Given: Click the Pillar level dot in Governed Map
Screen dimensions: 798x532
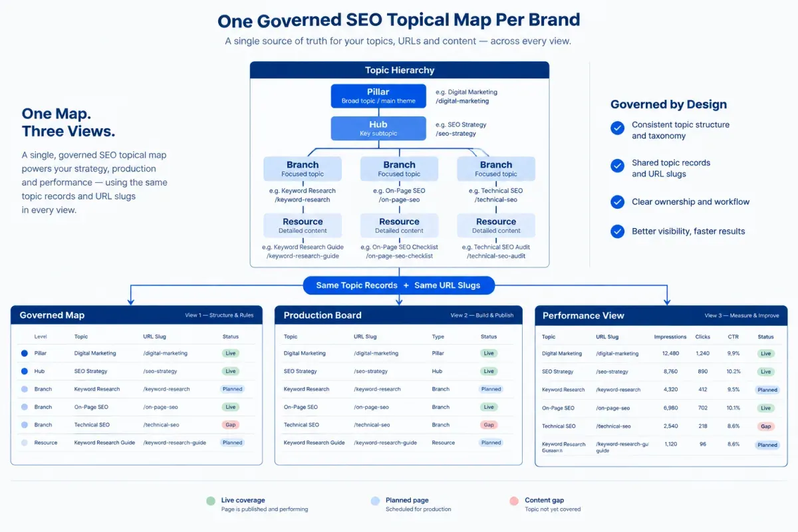Looking at the screenshot, I should [25, 353].
